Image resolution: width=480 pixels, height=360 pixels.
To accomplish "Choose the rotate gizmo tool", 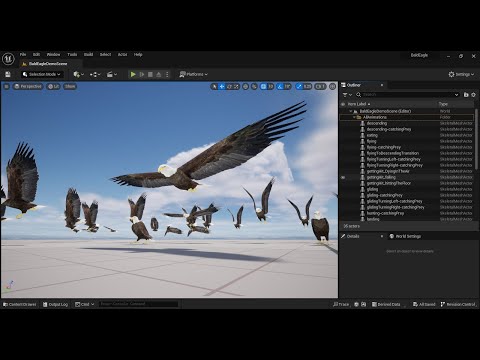I will 229,86.
